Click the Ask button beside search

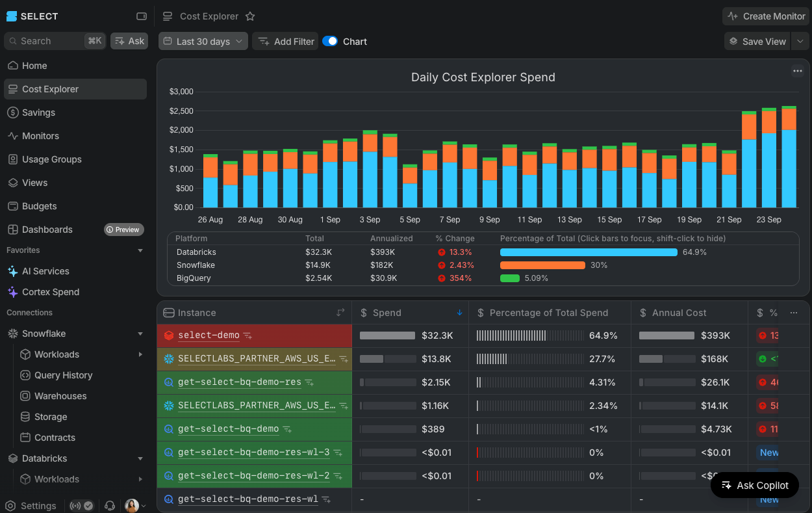pos(129,41)
